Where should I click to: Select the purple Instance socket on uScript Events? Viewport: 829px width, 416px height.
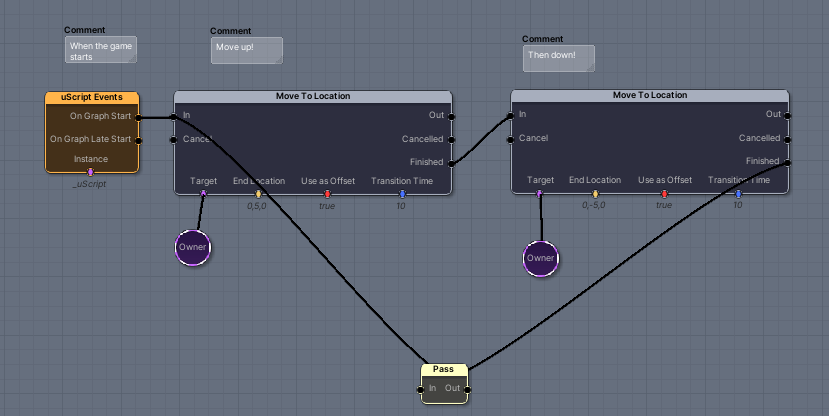click(x=90, y=171)
